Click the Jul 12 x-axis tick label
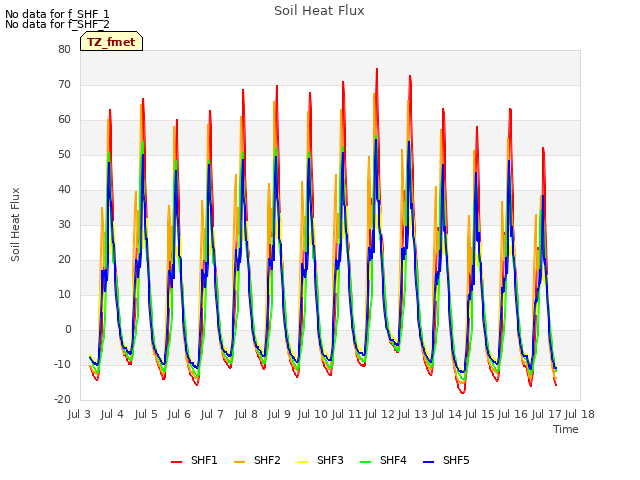Viewport: 640px width, 480px height. (x=380, y=414)
